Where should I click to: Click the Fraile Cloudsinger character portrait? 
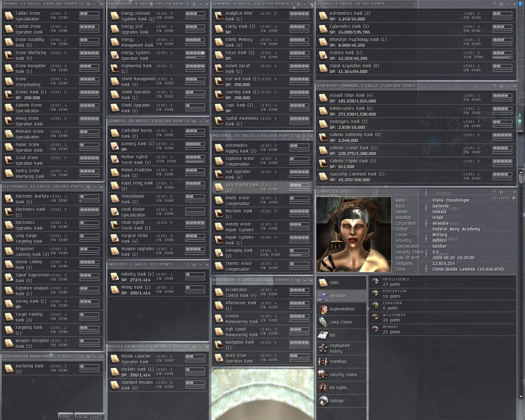(354, 234)
